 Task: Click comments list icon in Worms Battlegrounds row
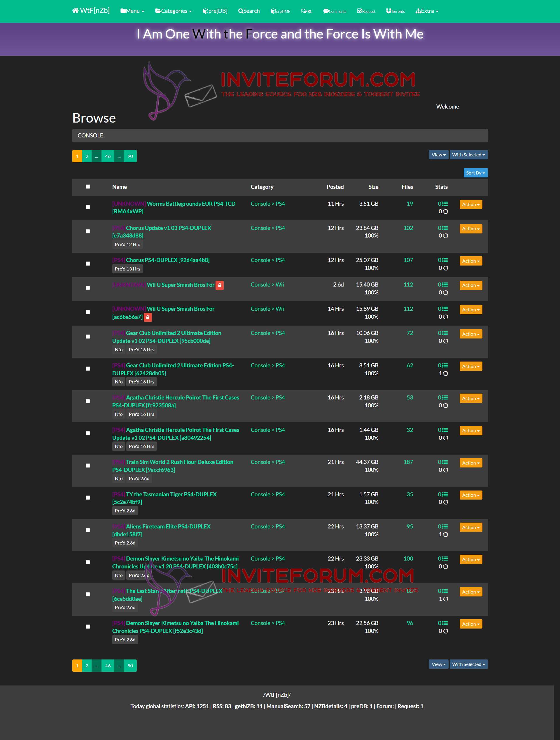click(x=445, y=204)
